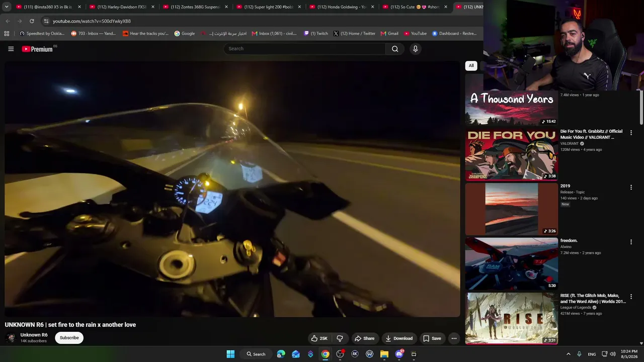Viewport: 644px width, 362px height.
Task: Open Home / Twitter bookmark
Action: (354, 34)
